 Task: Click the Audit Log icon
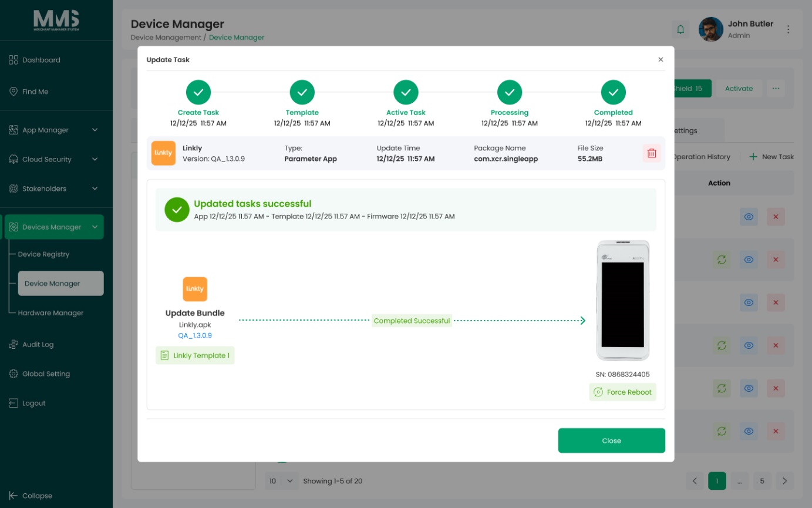pyautogui.click(x=14, y=344)
